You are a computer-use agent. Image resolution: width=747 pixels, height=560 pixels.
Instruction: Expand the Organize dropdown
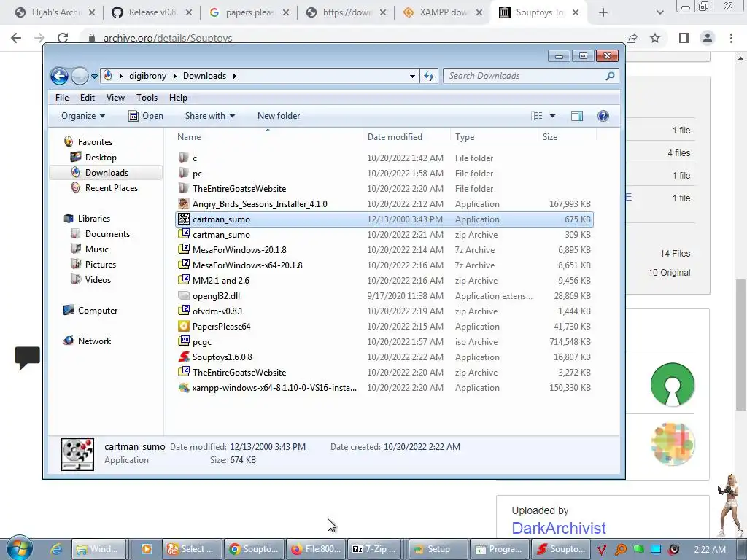[83, 116]
